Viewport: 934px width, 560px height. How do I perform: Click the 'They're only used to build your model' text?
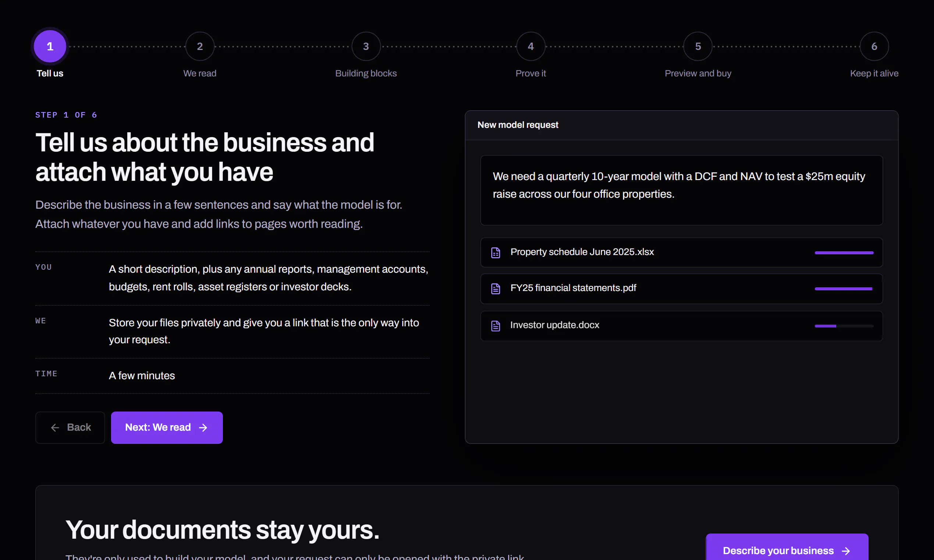click(295, 557)
